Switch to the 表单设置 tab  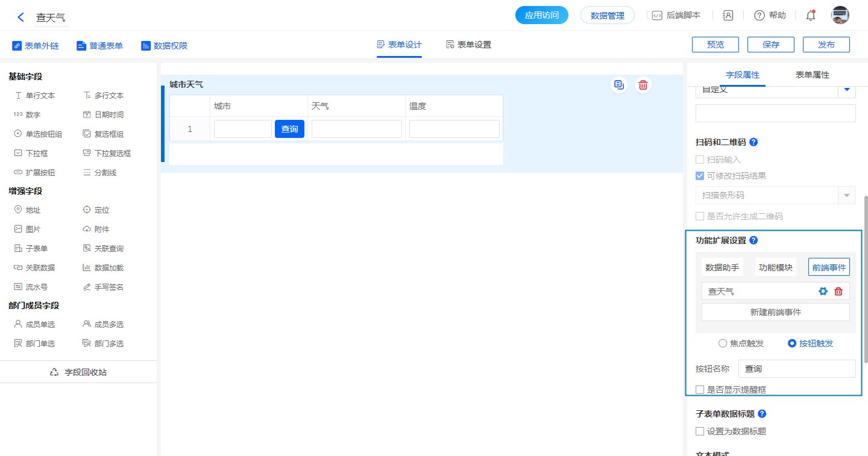468,45
